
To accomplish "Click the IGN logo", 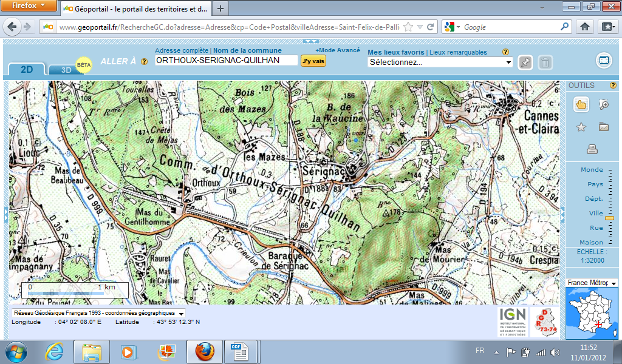I will coord(513,322).
